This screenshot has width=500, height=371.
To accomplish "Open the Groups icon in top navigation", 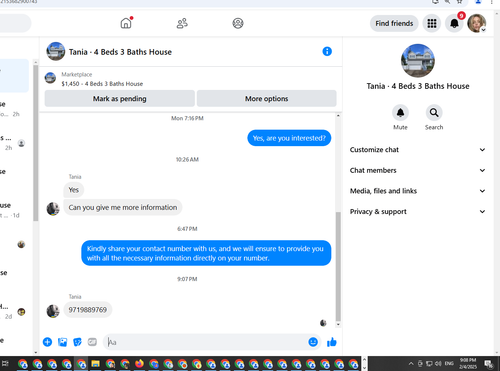I will point(238,23).
